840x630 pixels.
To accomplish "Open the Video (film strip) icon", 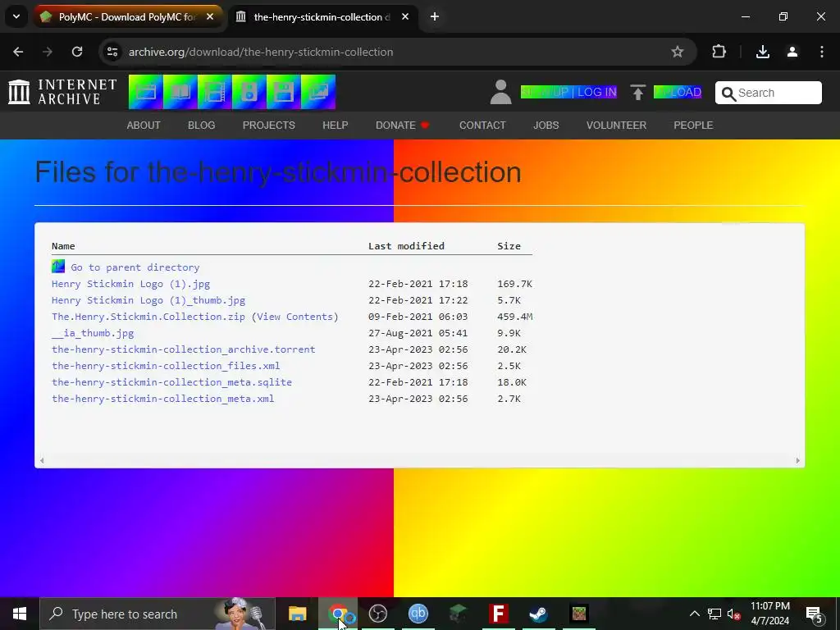I will tap(214, 92).
